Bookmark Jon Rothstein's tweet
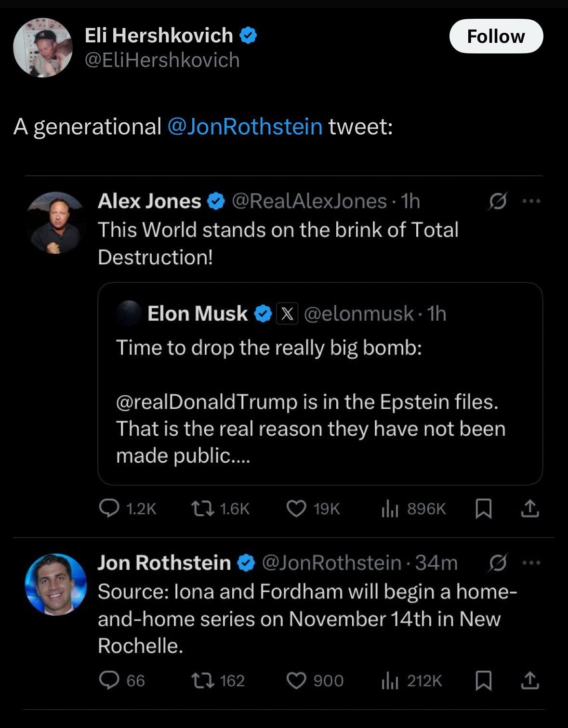Viewport: 568px width, 728px height. pyautogui.click(x=483, y=680)
